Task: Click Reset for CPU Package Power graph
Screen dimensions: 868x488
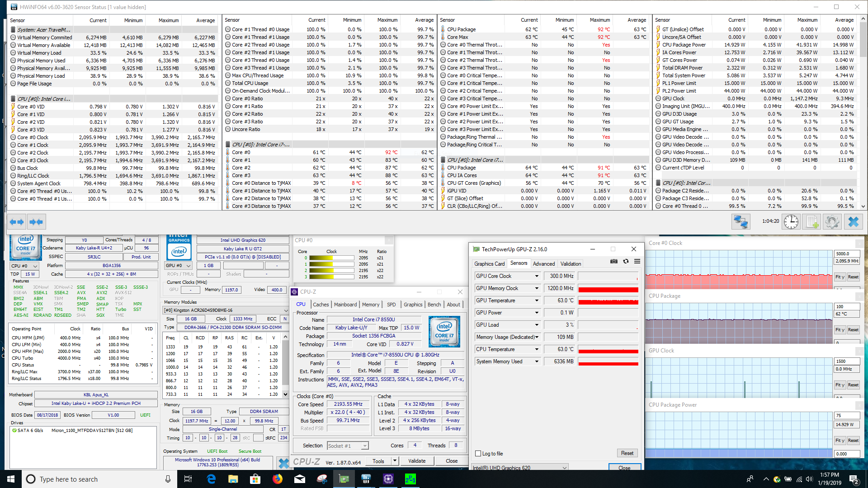Action: 853,440
